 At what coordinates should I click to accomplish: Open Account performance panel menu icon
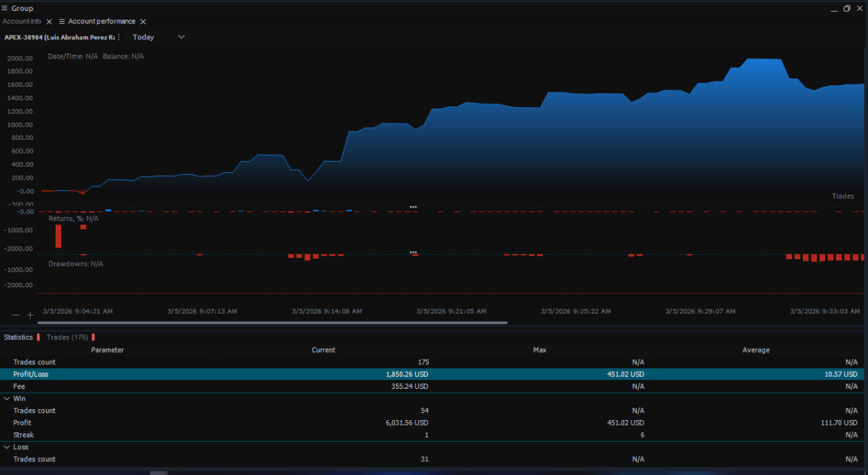point(62,22)
